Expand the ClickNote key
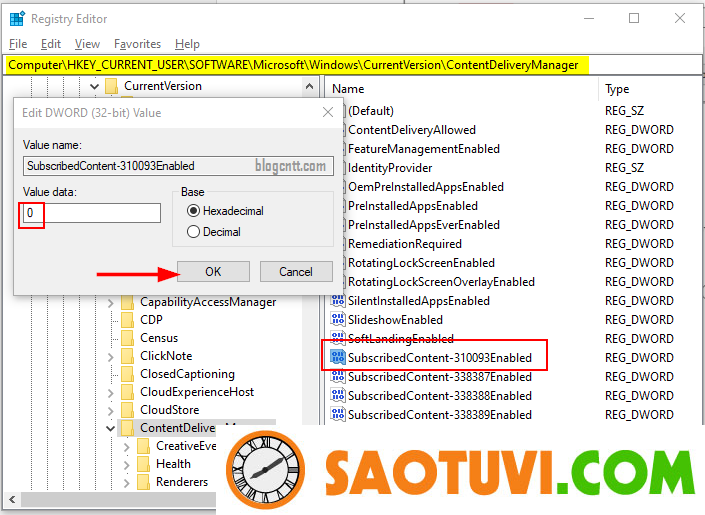This screenshot has height=515, width=705. click(x=111, y=357)
